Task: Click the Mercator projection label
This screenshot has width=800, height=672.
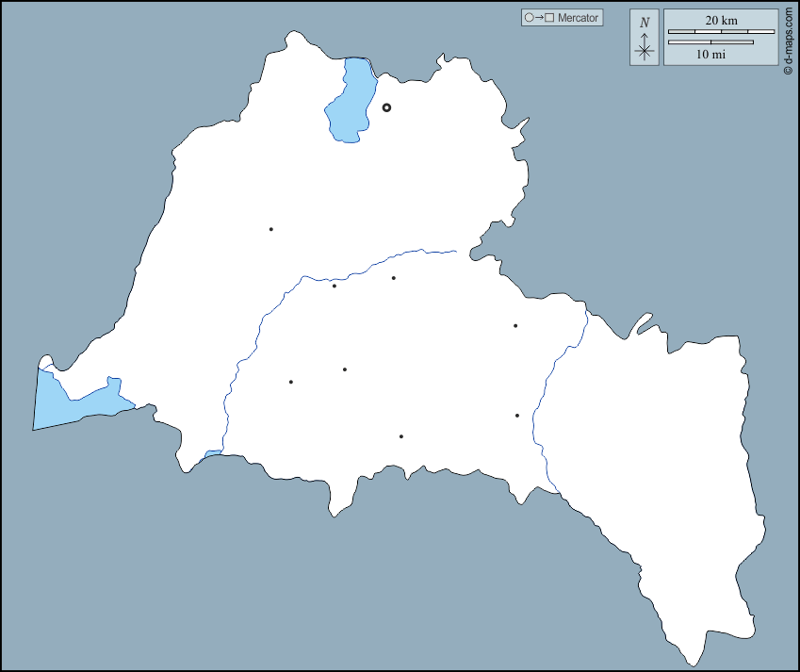Action: click(x=578, y=18)
